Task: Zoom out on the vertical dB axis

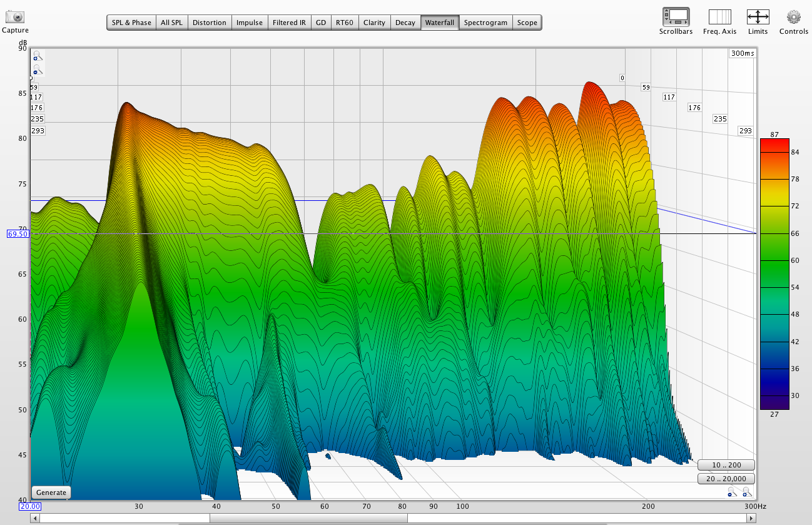Action: click(37, 69)
